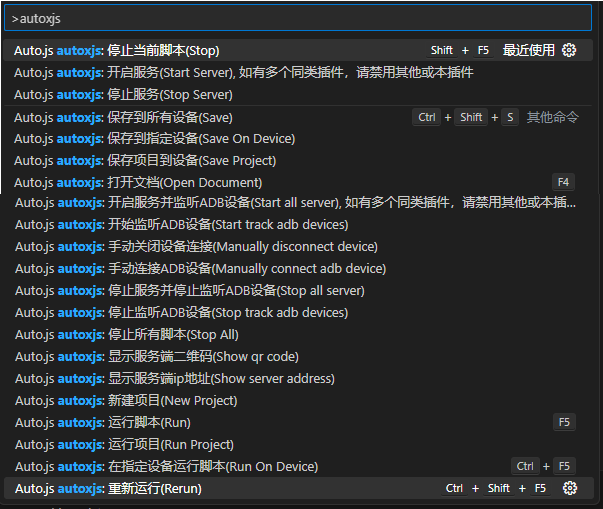Select 开启服务(Start Server) command
603x509 pixels.
coord(298,72)
